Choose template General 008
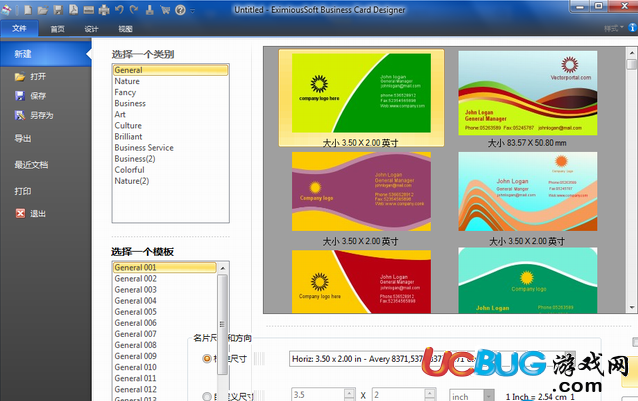 point(165,345)
